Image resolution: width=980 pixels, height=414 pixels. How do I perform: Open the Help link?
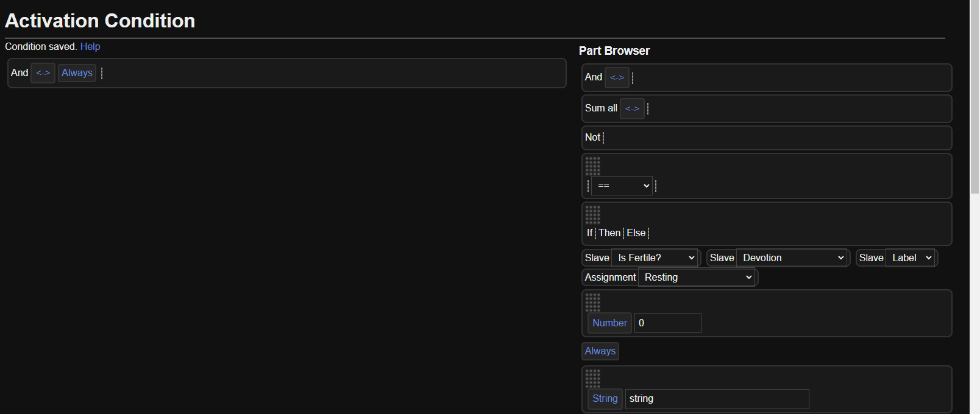[x=90, y=47]
